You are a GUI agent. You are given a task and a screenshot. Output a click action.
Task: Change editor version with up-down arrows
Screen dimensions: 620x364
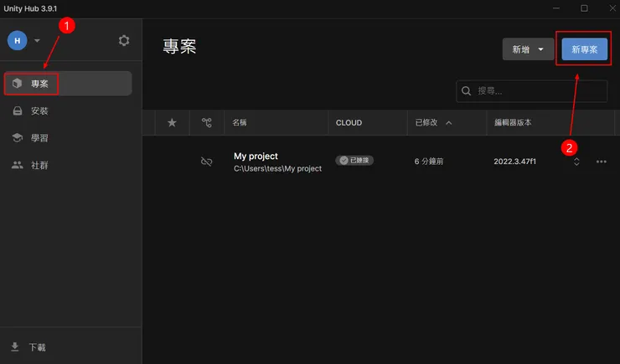576,161
